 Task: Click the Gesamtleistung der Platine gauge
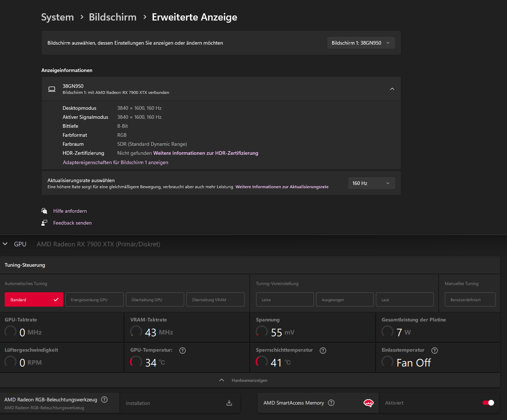point(387,331)
